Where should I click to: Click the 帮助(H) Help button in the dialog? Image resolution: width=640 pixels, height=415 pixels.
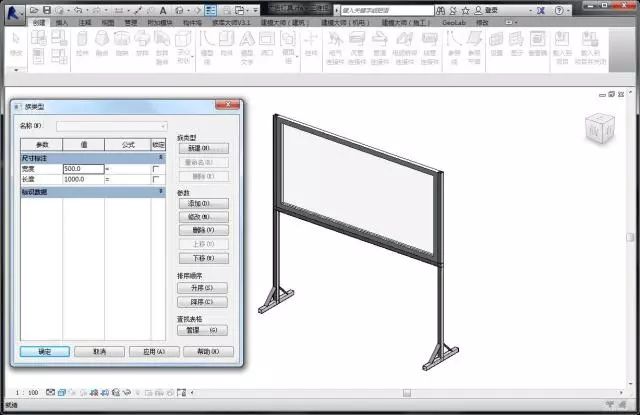click(x=209, y=352)
